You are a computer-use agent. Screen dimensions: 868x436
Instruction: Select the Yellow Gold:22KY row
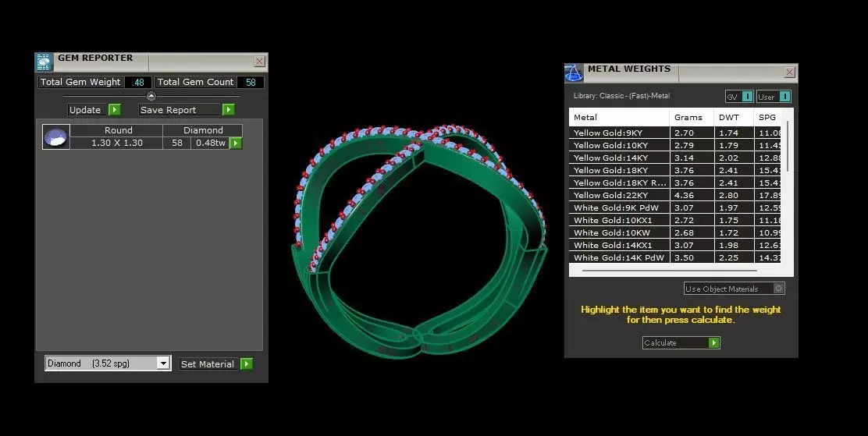(674, 195)
